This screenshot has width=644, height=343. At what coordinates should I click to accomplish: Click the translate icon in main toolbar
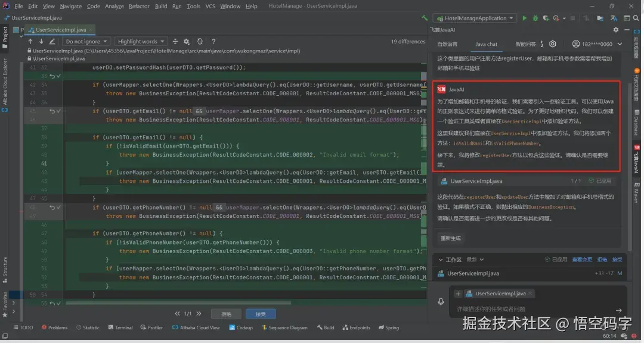tap(614, 18)
